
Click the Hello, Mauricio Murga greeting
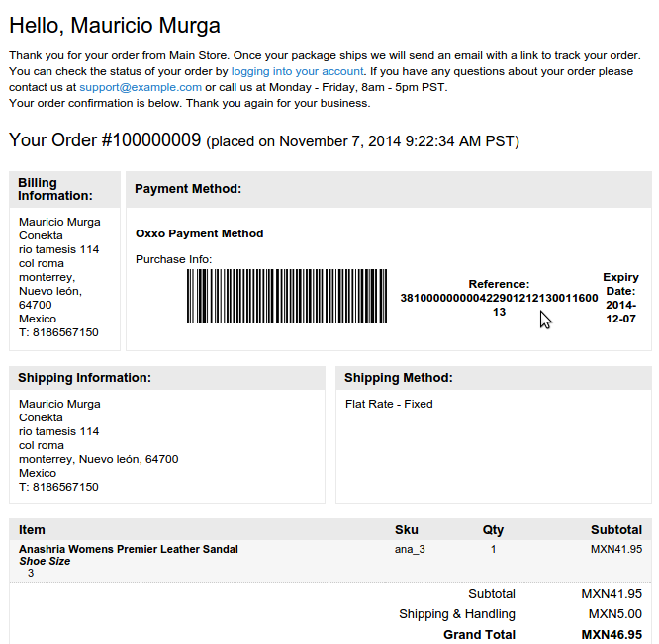[115, 25]
